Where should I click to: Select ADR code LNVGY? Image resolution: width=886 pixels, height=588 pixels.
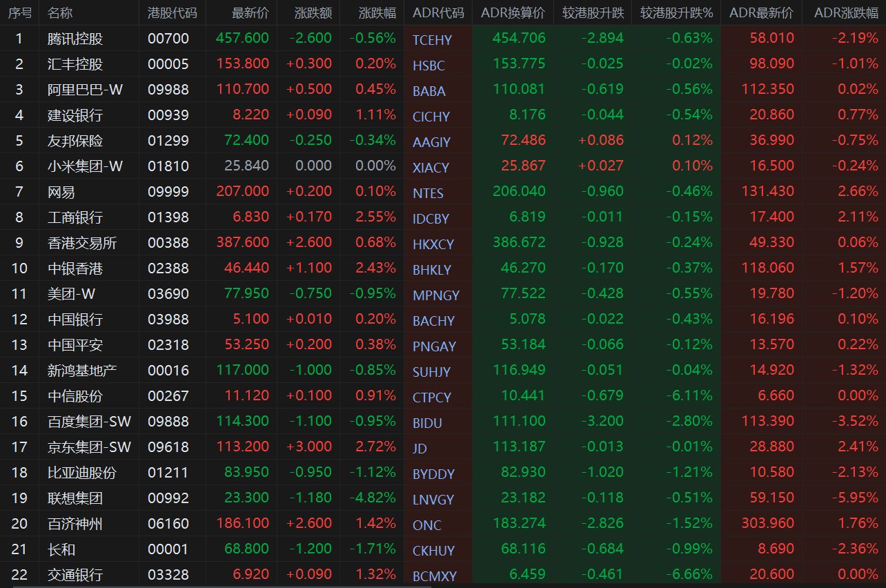(x=433, y=500)
